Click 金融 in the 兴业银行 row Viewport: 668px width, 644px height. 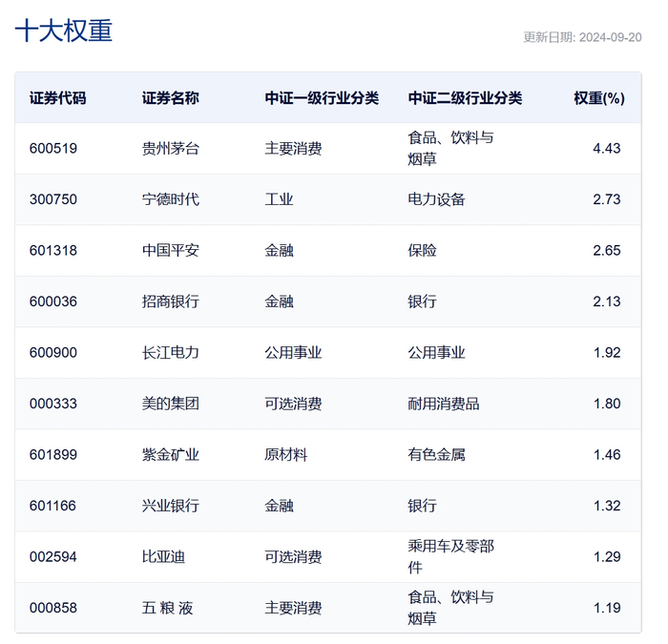pos(279,506)
